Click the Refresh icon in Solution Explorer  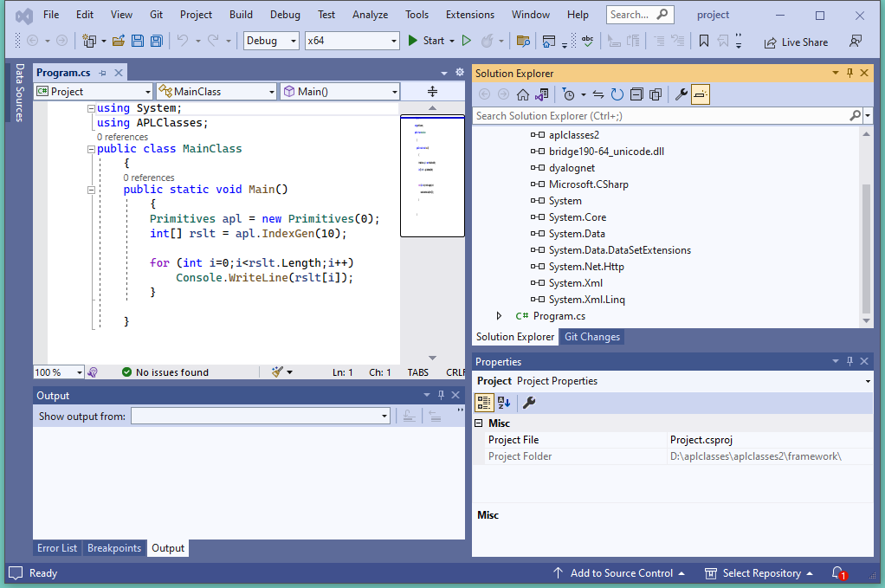[x=617, y=94]
